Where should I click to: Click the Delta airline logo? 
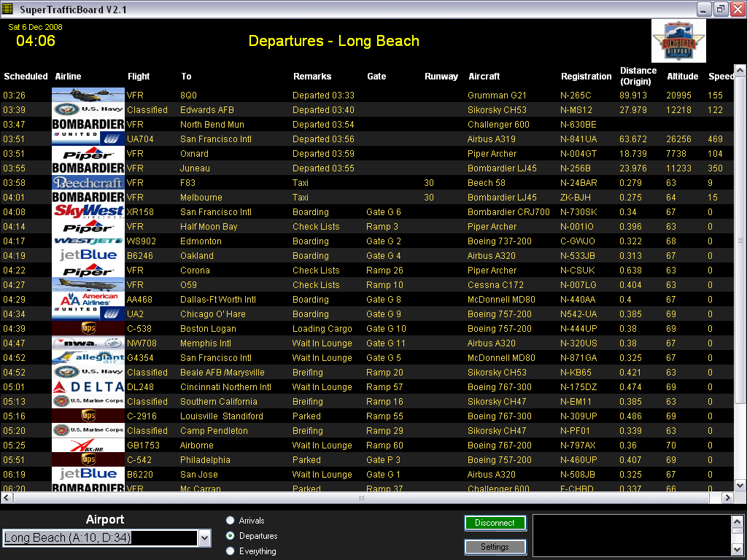coord(88,386)
